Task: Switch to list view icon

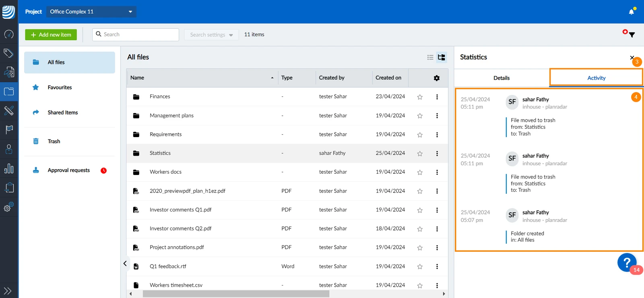Action: (430, 58)
